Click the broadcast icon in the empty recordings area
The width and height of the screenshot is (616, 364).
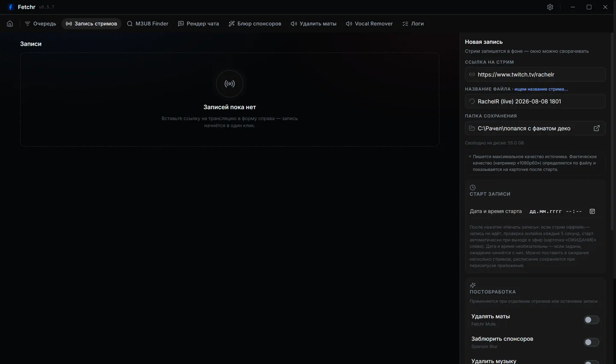[x=230, y=84]
